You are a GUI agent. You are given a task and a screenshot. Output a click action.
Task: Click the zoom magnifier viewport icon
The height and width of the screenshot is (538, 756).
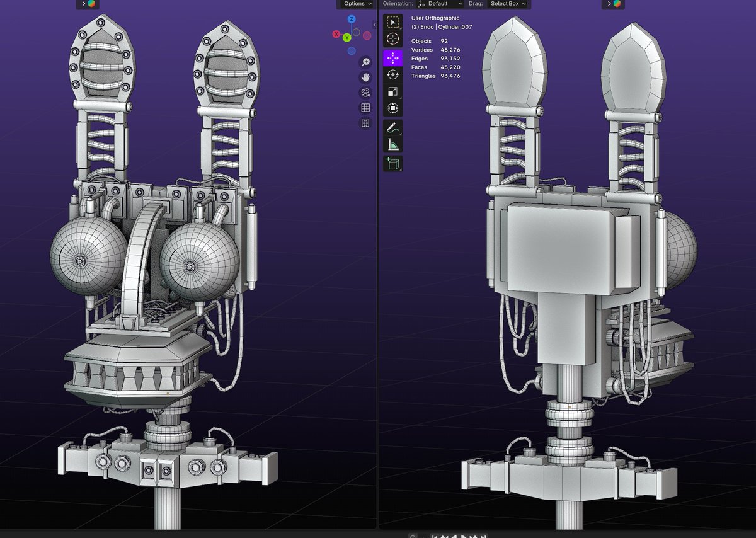[365, 62]
